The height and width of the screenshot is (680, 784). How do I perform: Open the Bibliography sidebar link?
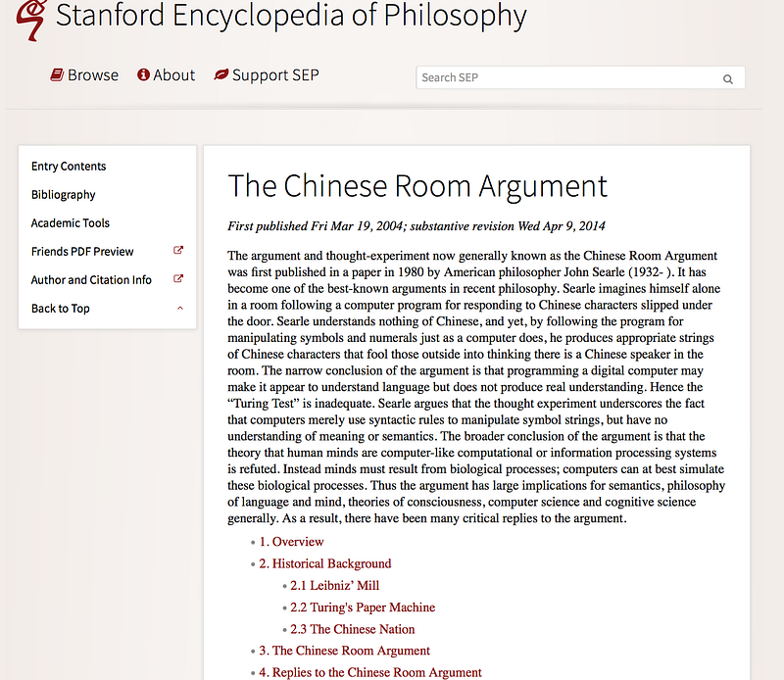click(63, 195)
